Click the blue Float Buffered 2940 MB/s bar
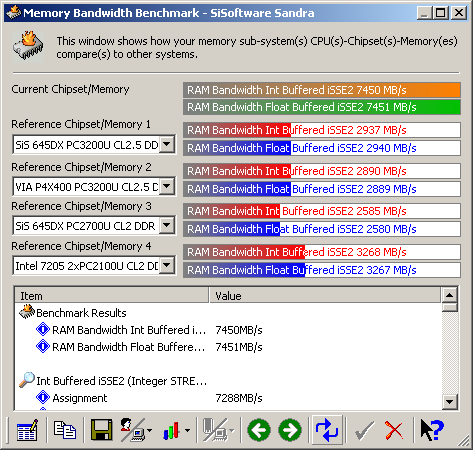The height and width of the screenshot is (450, 473). [322, 148]
